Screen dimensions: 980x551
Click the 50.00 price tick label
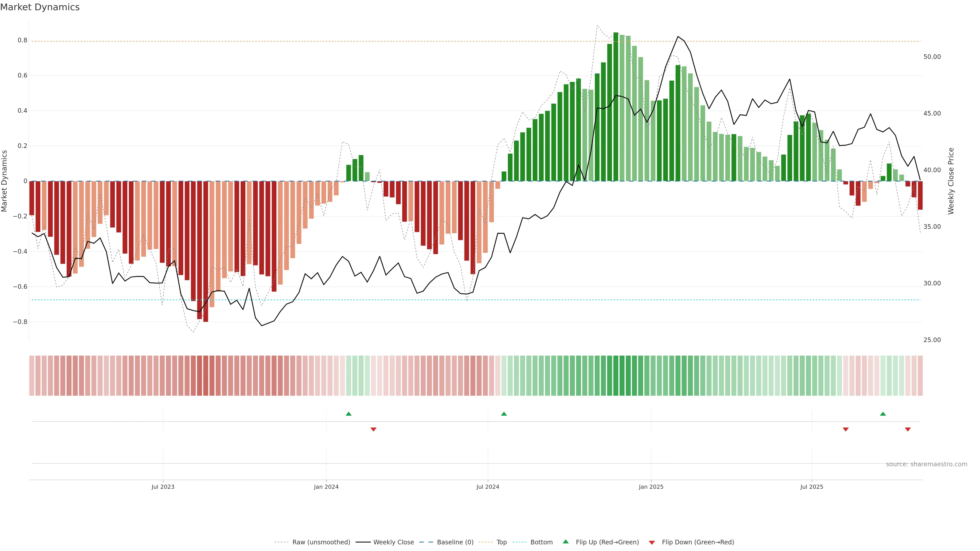932,57
